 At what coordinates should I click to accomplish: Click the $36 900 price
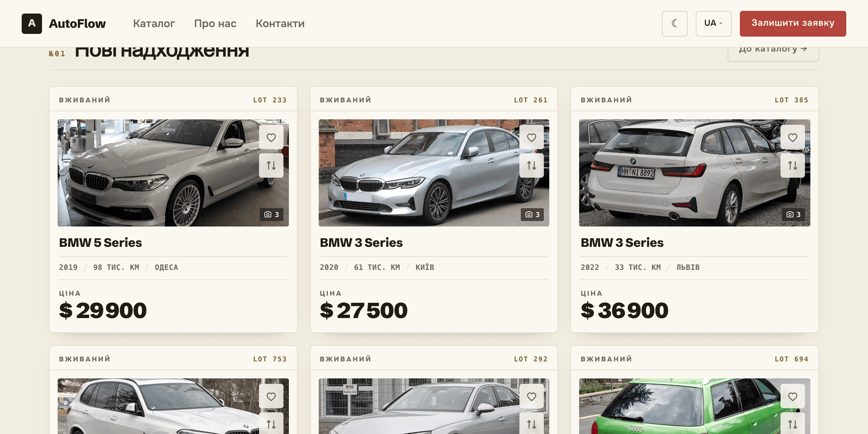point(624,311)
